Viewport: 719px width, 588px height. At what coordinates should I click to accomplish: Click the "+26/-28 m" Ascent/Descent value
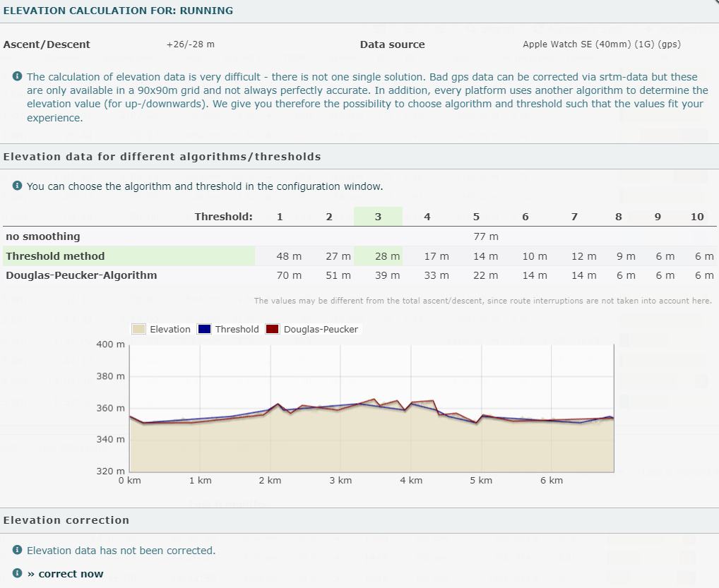pyautogui.click(x=191, y=44)
